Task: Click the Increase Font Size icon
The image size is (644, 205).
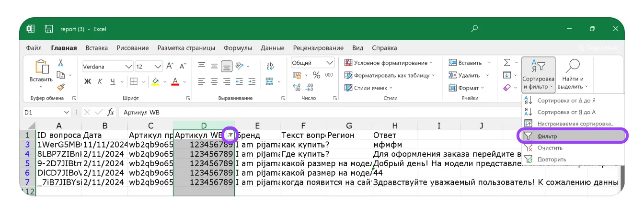Action: click(170, 67)
